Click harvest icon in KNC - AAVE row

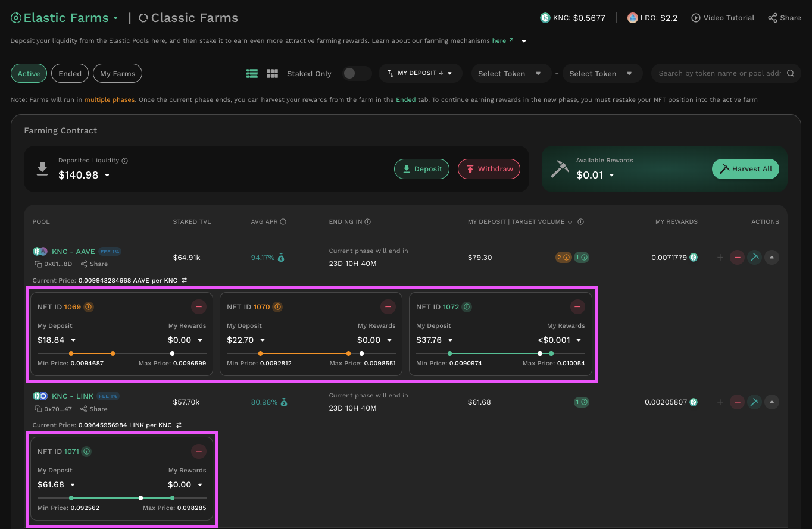tap(754, 258)
